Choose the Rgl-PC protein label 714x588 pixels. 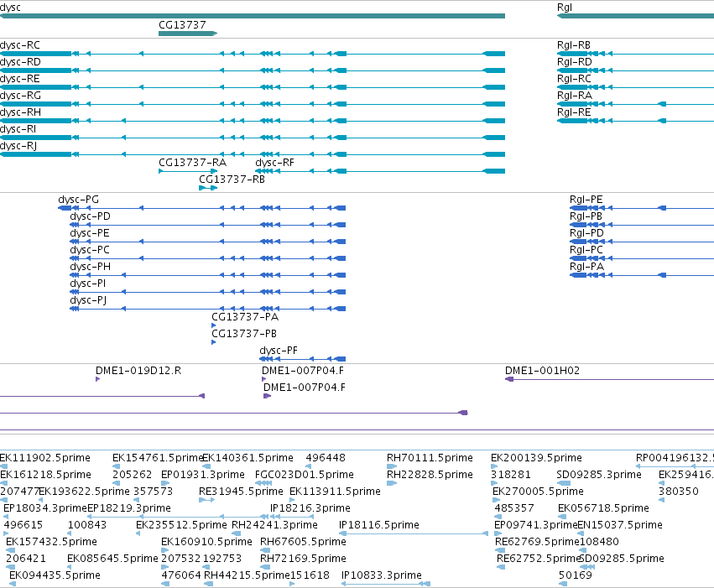coord(586,250)
